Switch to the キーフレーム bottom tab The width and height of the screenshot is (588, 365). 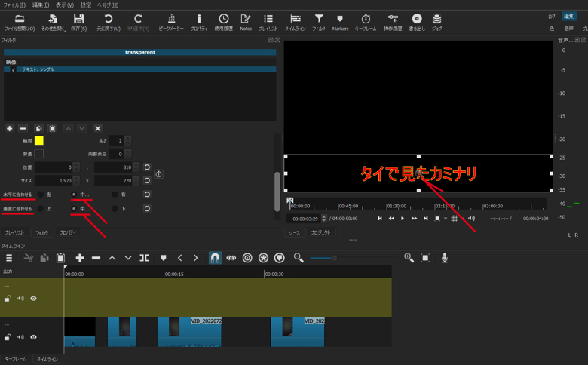tap(15, 359)
